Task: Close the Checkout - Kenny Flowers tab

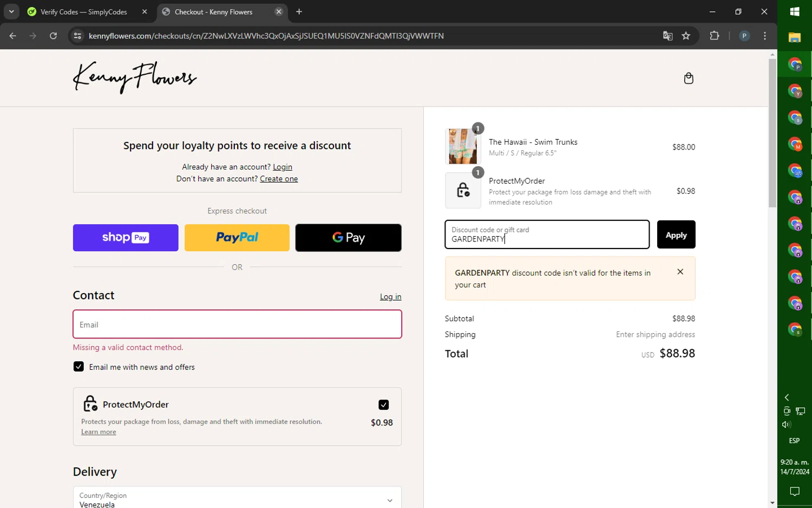Action: click(278, 11)
